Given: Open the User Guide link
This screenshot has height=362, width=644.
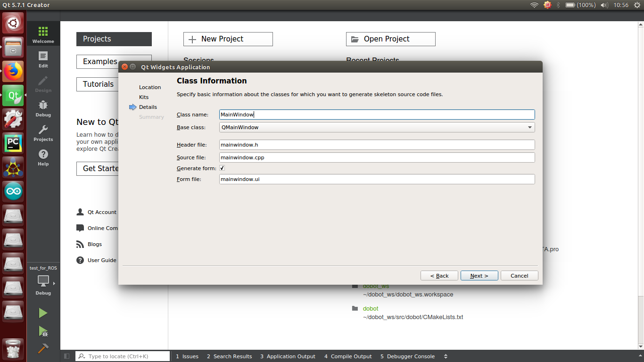Looking at the screenshot, I should click(97, 260).
